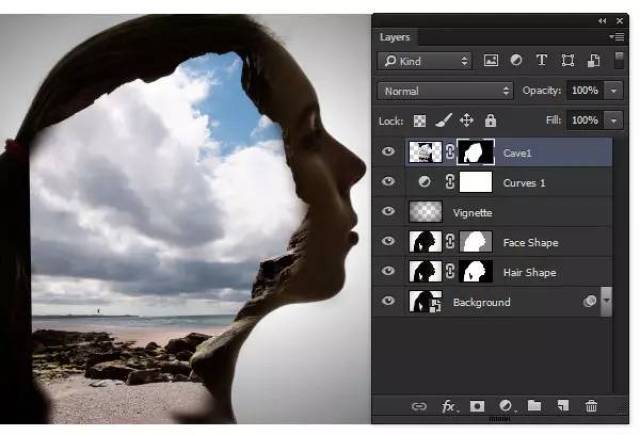Click the lock position move icon

(x=467, y=120)
